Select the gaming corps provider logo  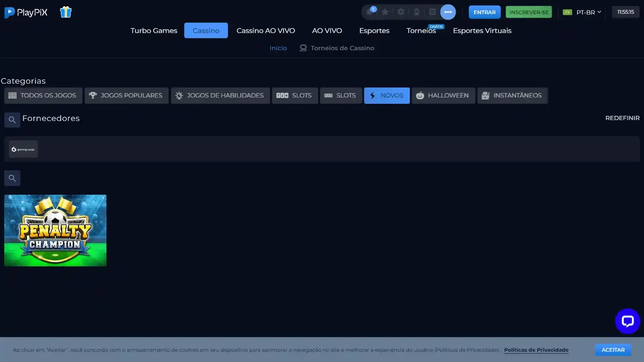(x=23, y=149)
